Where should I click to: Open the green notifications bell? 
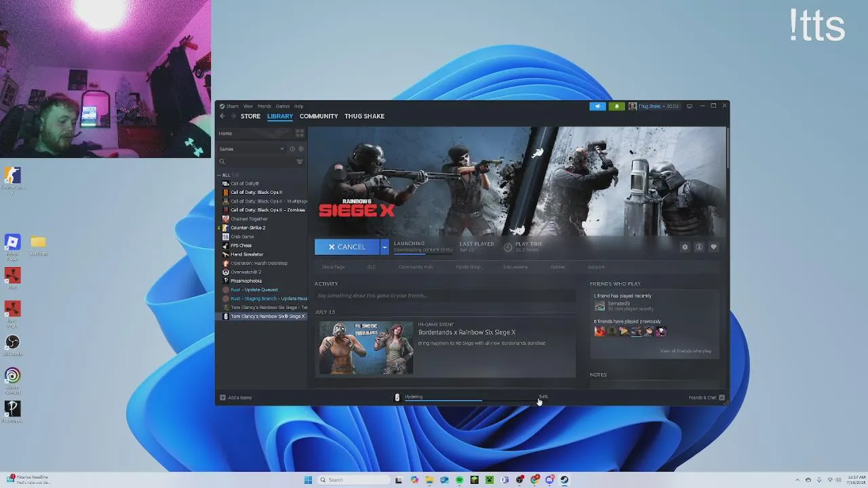point(616,106)
